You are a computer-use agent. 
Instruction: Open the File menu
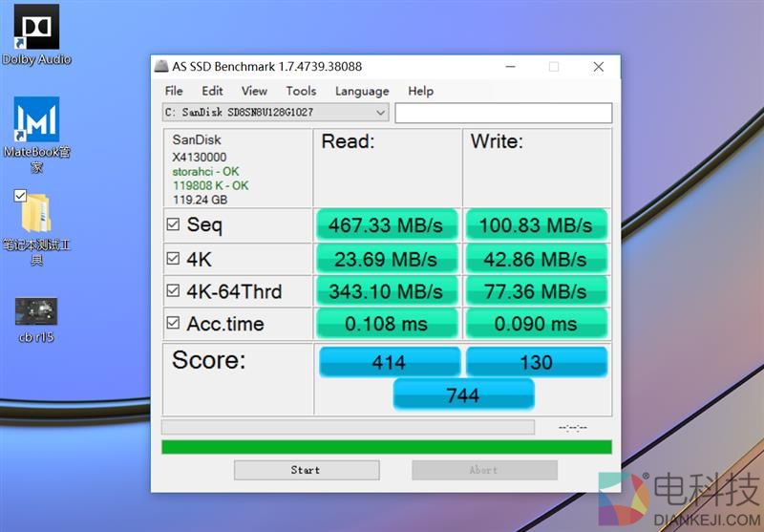click(174, 91)
